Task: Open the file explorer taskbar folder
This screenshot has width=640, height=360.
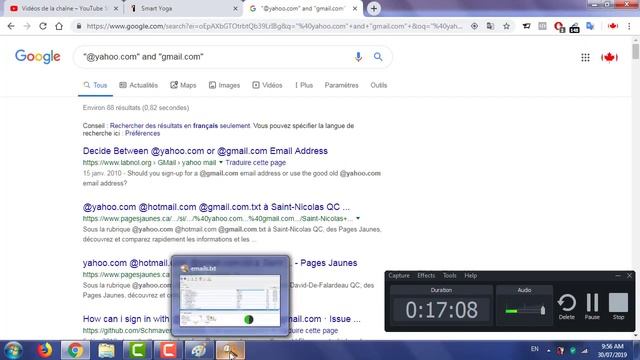Action: (x=107, y=351)
